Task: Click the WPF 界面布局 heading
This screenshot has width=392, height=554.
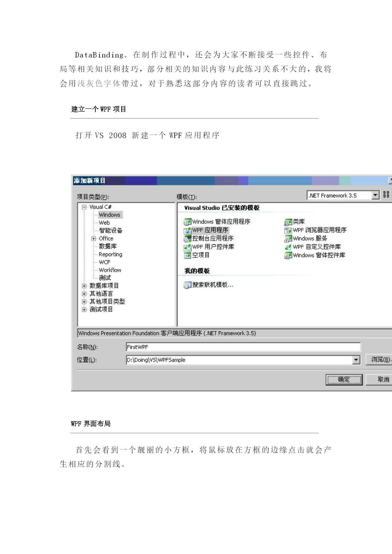Action: click(91, 424)
